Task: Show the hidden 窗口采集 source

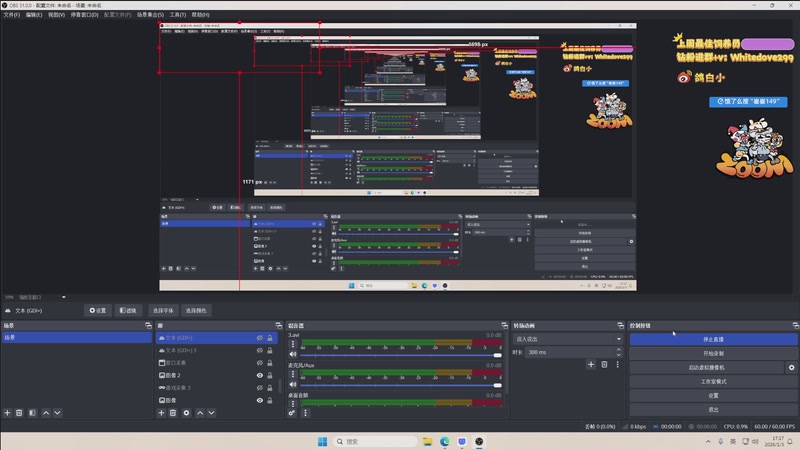Action: [x=260, y=363]
